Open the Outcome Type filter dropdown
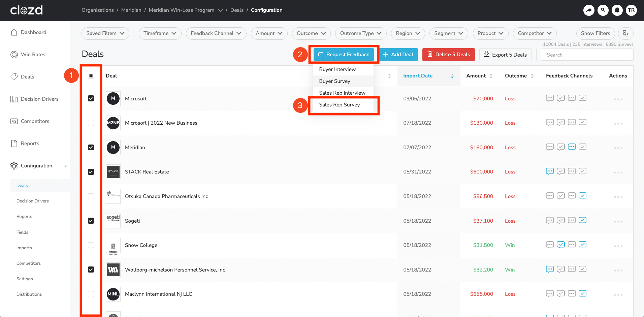This screenshot has height=317, width=644. [361, 33]
